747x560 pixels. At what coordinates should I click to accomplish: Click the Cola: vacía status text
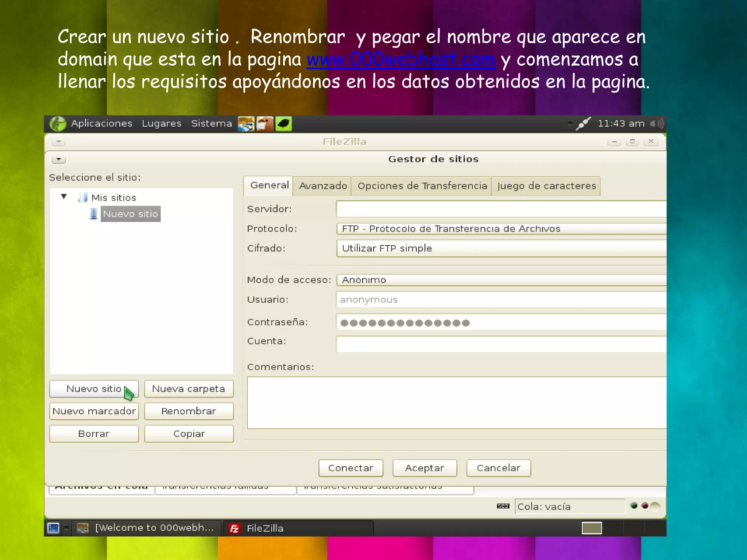[x=544, y=506]
